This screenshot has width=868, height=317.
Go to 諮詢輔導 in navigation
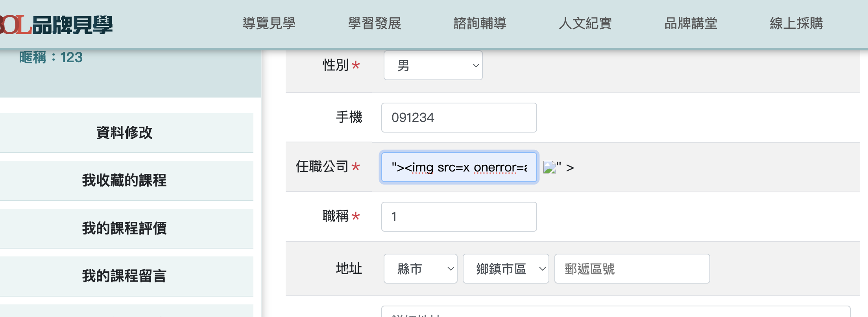click(480, 24)
